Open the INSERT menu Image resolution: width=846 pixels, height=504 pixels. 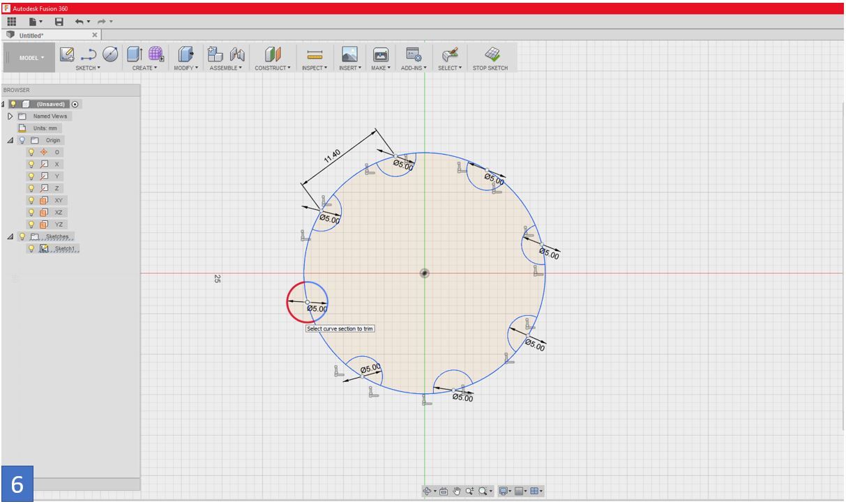point(349,68)
